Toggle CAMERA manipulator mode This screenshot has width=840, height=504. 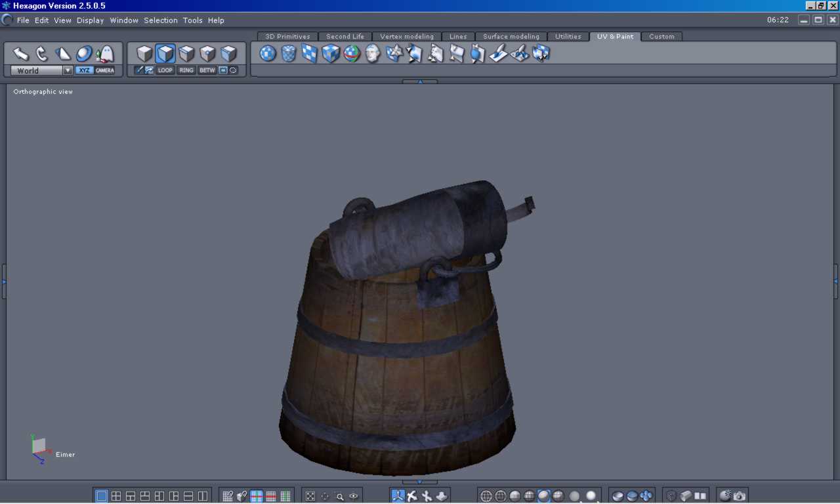click(x=104, y=70)
